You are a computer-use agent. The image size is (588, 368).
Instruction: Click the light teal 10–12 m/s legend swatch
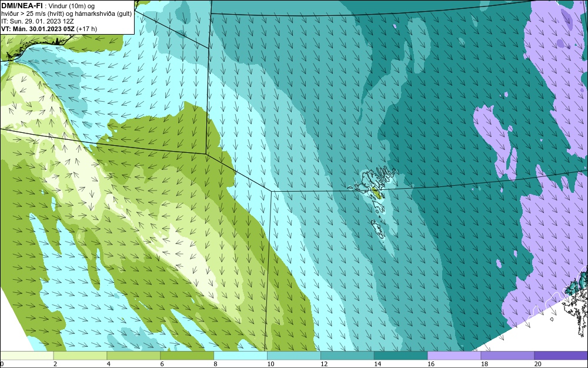[x=294, y=355]
